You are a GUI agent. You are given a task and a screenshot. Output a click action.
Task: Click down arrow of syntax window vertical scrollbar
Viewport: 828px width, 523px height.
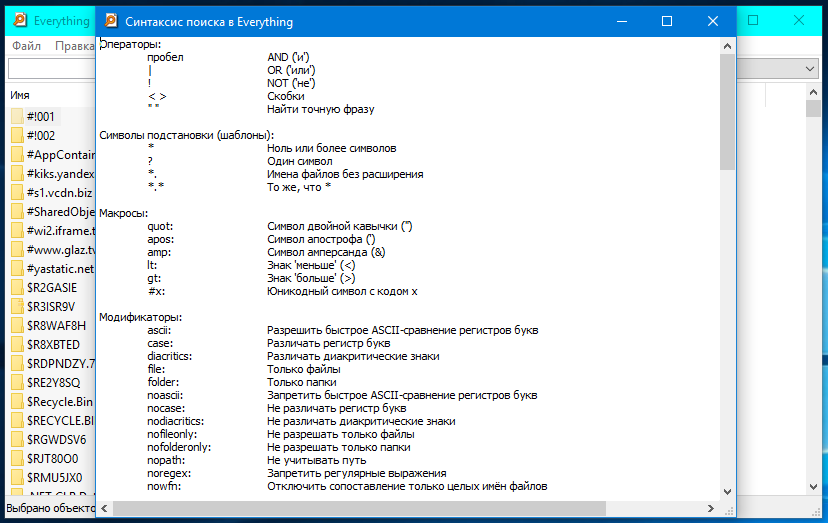(727, 491)
